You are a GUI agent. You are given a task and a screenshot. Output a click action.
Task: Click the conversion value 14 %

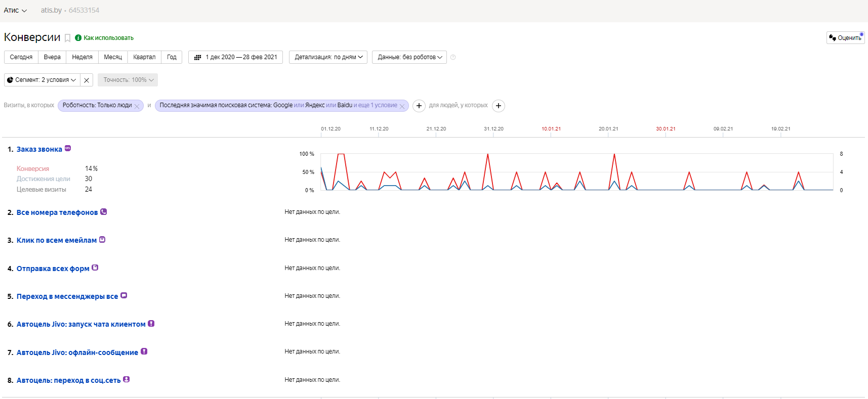pyautogui.click(x=91, y=168)
